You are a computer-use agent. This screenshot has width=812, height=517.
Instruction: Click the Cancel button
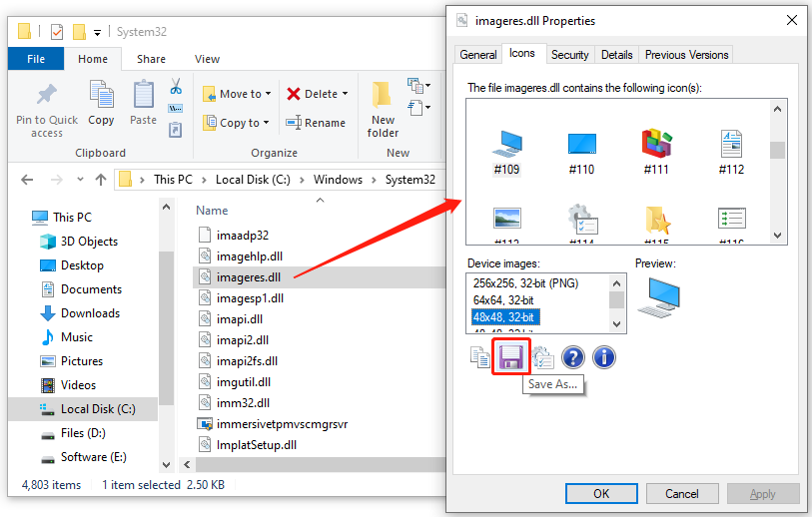682,494
